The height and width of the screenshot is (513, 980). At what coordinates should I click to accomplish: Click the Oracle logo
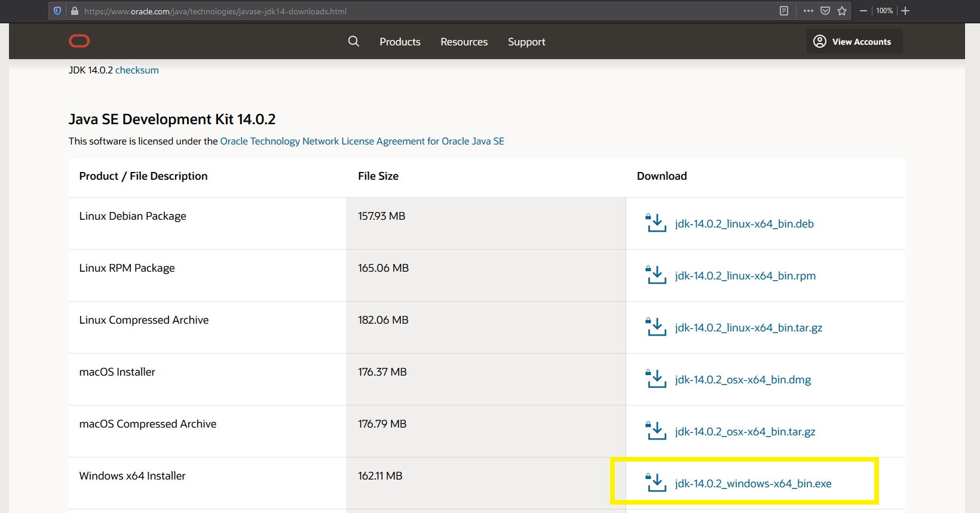(79, 41)
